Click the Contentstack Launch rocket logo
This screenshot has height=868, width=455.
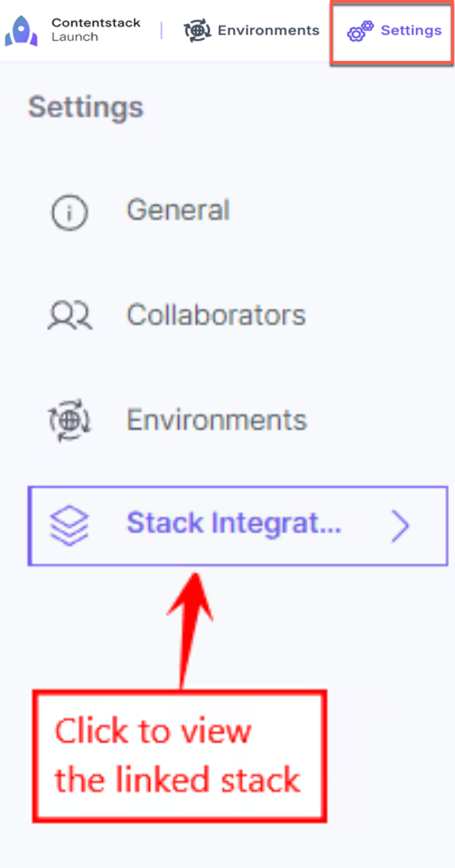pos(21,31)
